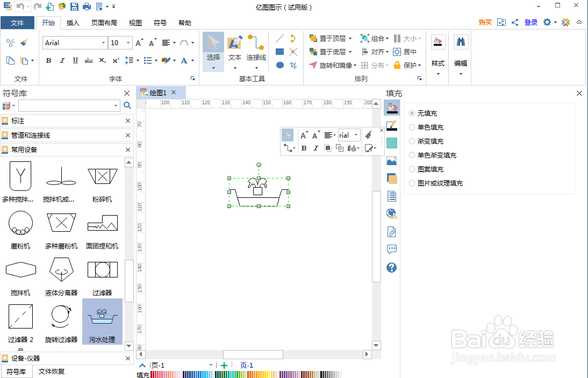Switch to the 插入 ribbon tab

(73, 23)
